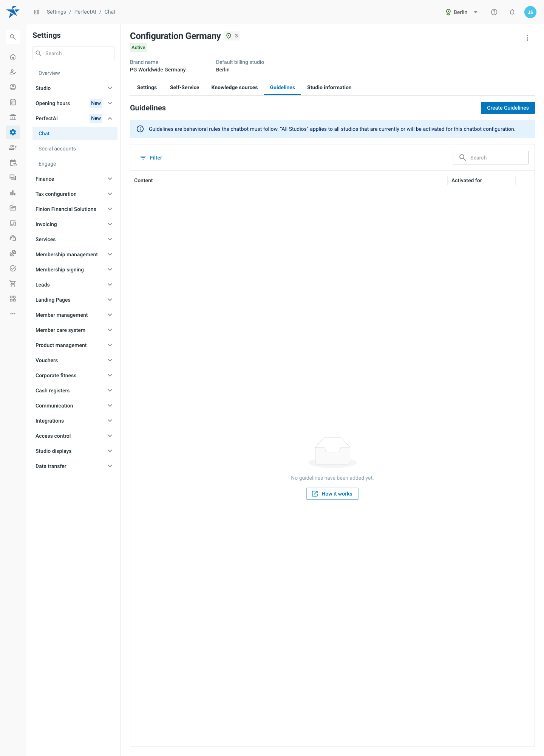The image size is (544, 756).
Task: Expand the Landing Pages section
Action: point(75,300)
